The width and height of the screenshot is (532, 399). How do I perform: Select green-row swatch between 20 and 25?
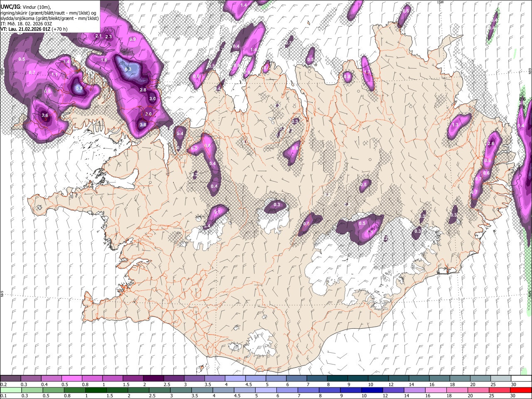coord(478,390)
